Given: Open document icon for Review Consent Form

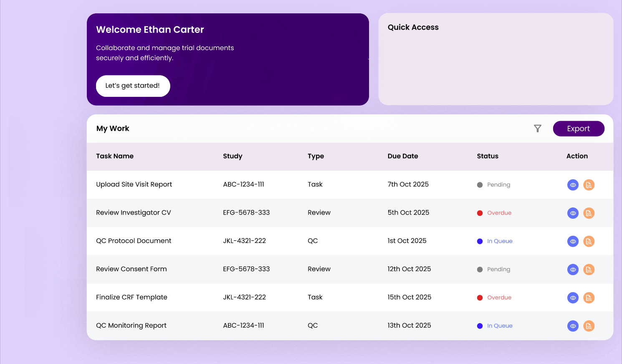Looking at the screenshot, I should coord(589,270).
